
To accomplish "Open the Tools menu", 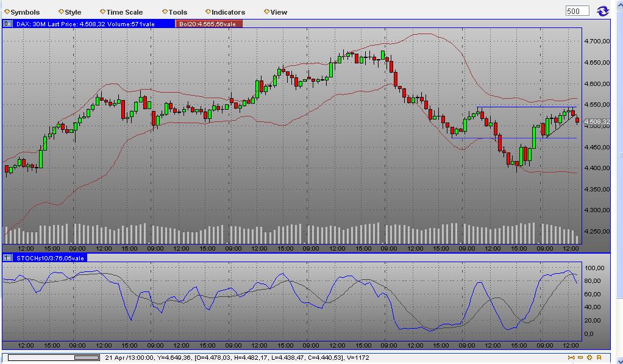I will pos(177,11).
